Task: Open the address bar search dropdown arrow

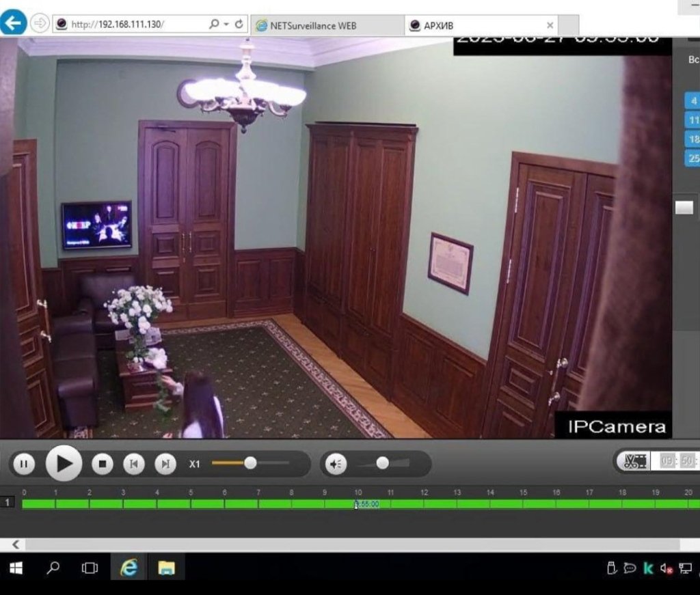Action: [x=226, y=24]
